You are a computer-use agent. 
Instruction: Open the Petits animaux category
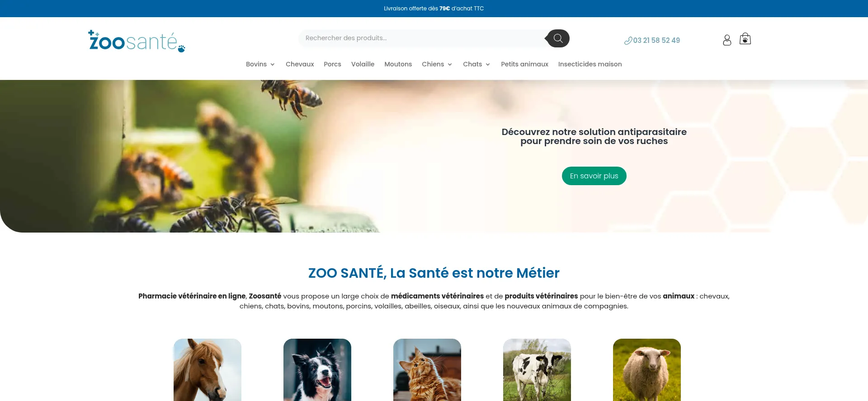(x=524, y=64)
